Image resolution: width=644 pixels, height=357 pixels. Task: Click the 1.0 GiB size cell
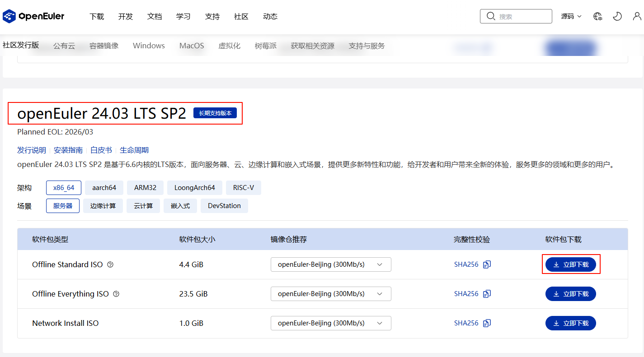tap(191, 323)
